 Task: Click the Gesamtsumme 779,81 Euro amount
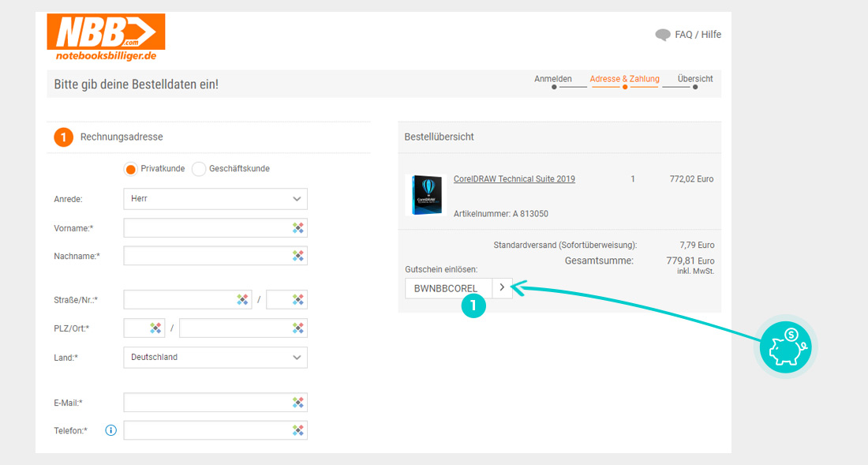pyautogui.click(x=690, y=261)
